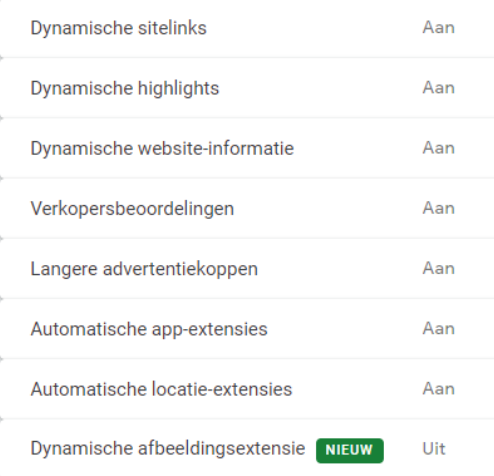Click blank area in Verkopersbeoordelingen row

[327, 209]
